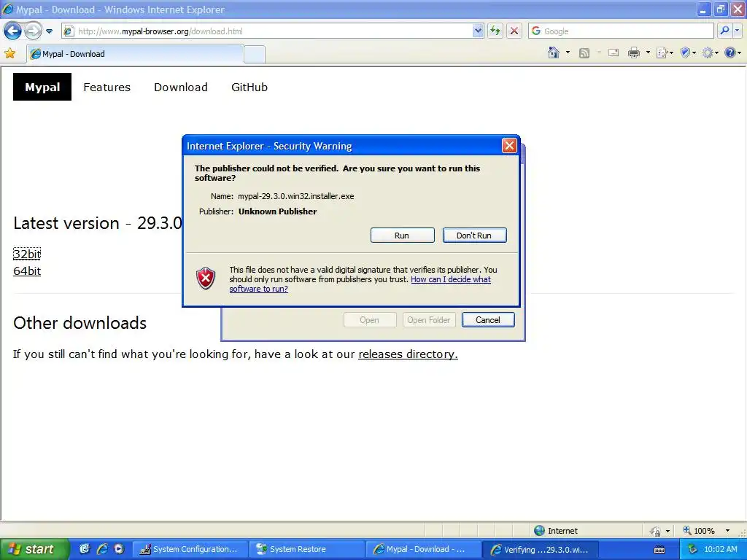Go back with the Back arrow button
Screen dimensions: 747x560
(x=13, y=31)
